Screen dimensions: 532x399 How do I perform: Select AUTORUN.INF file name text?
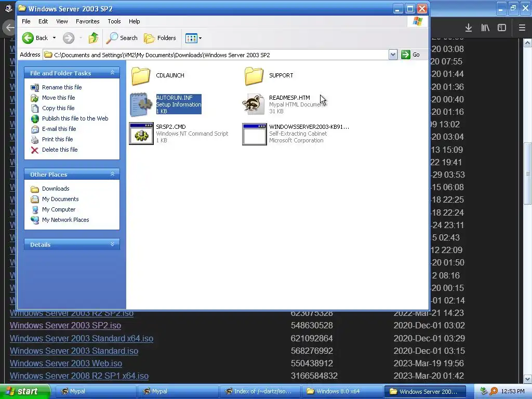[x=175, y=98]
